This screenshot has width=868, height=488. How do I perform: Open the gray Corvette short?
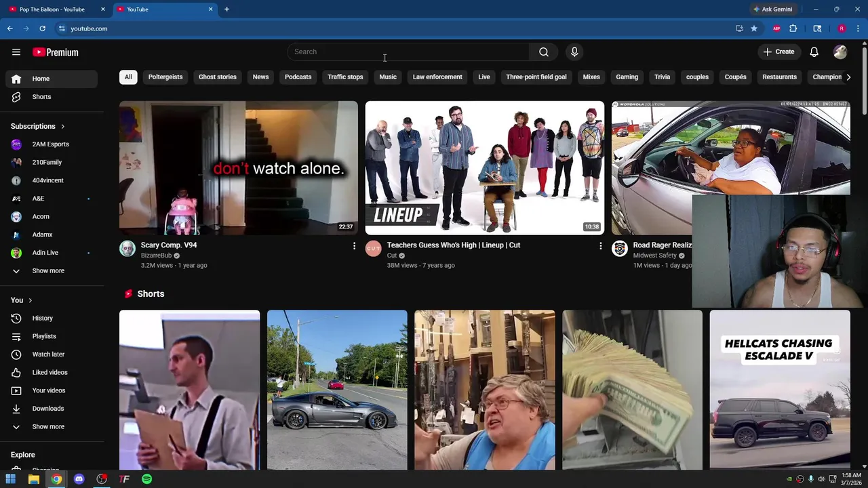(337, 390)
